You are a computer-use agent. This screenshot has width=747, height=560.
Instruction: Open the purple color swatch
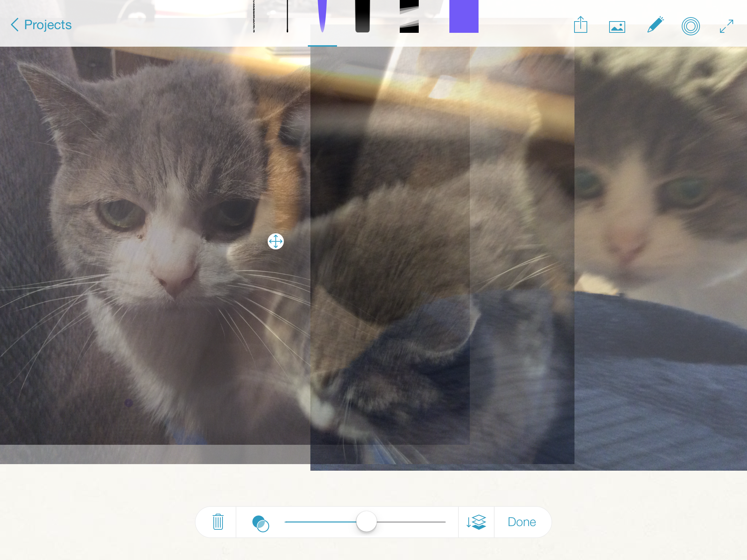[464, 16]
